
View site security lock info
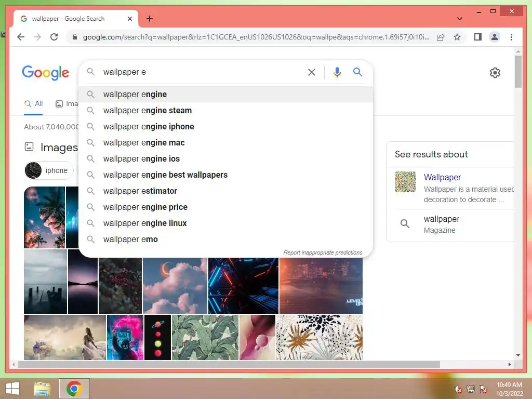pos(75,37)
